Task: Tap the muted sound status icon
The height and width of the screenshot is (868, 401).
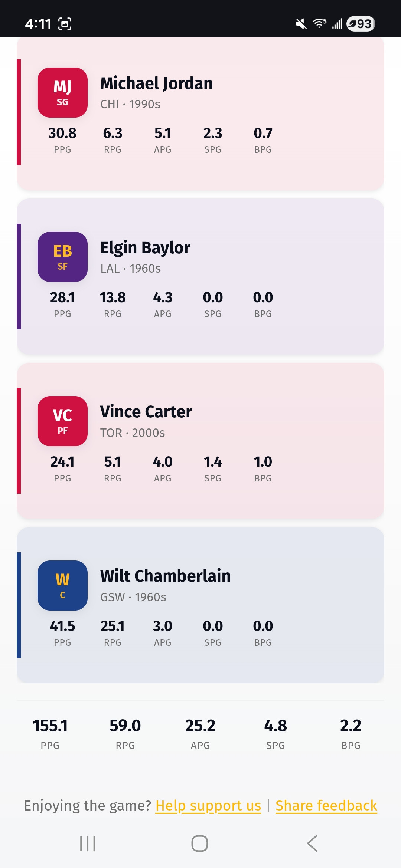Action: [x=301, y=24]
